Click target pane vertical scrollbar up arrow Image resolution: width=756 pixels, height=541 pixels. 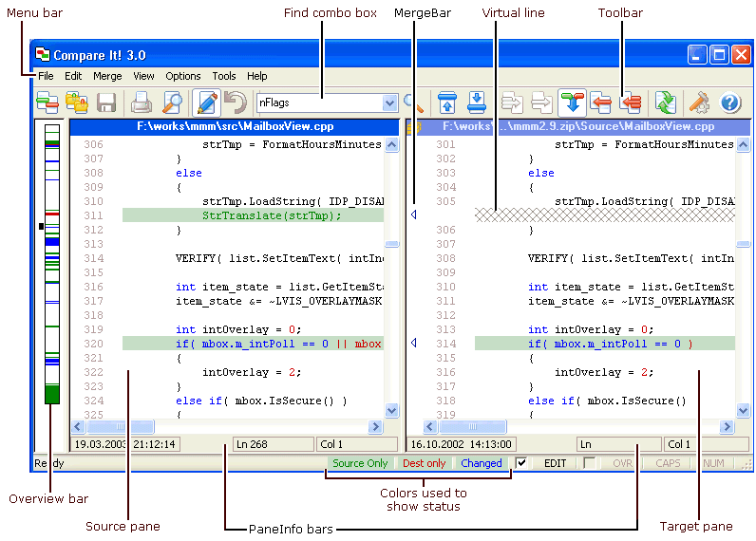click(x=743, y=145)
